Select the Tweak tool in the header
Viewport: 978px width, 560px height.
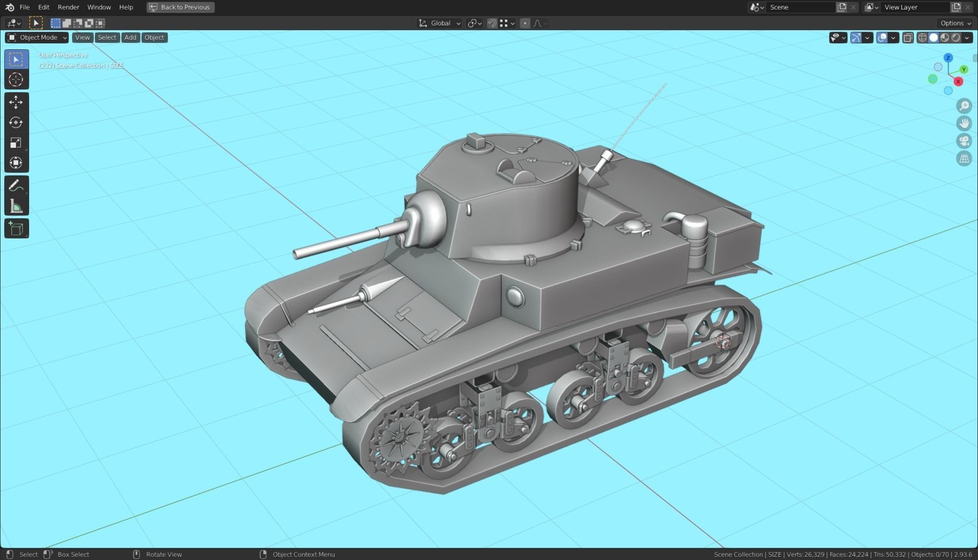[x=35, y=23]
